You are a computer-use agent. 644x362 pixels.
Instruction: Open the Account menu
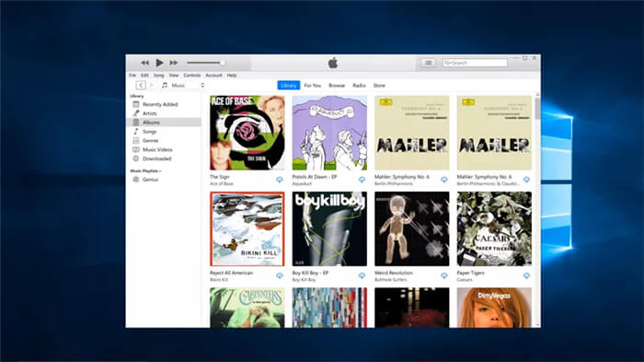pos(213,76)
